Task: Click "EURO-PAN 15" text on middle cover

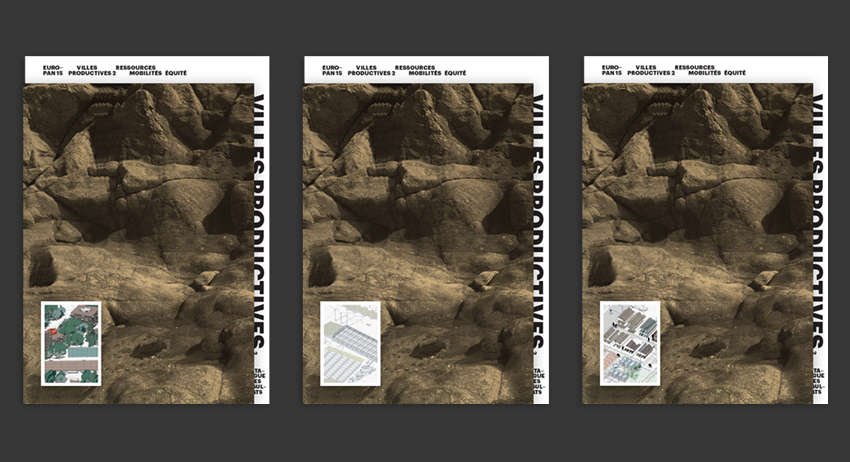Action: (x=332, y=70)
